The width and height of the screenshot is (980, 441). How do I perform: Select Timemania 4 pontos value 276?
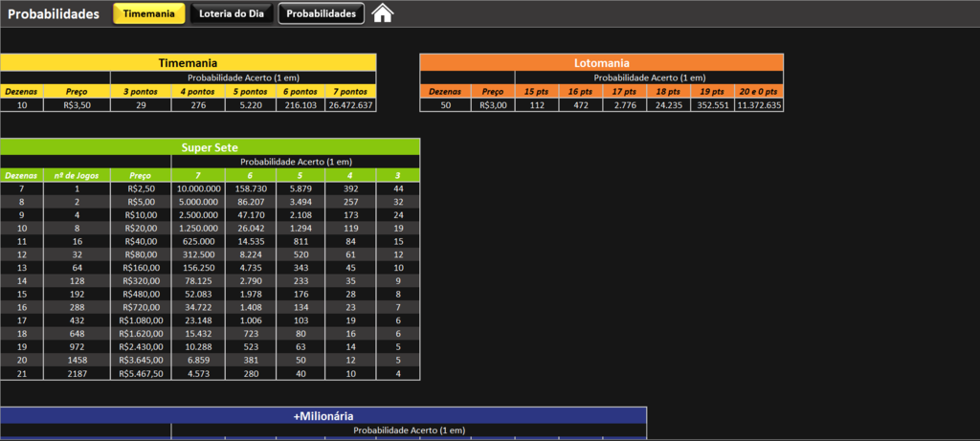(198, 105)
